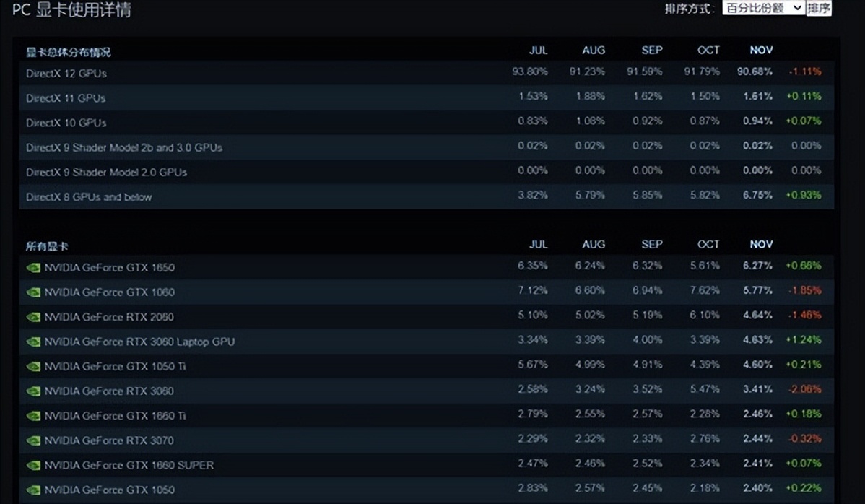The height and width of the screenshot is (504, 865).
Task: Click the JUL column header
Action: [539, 50]
